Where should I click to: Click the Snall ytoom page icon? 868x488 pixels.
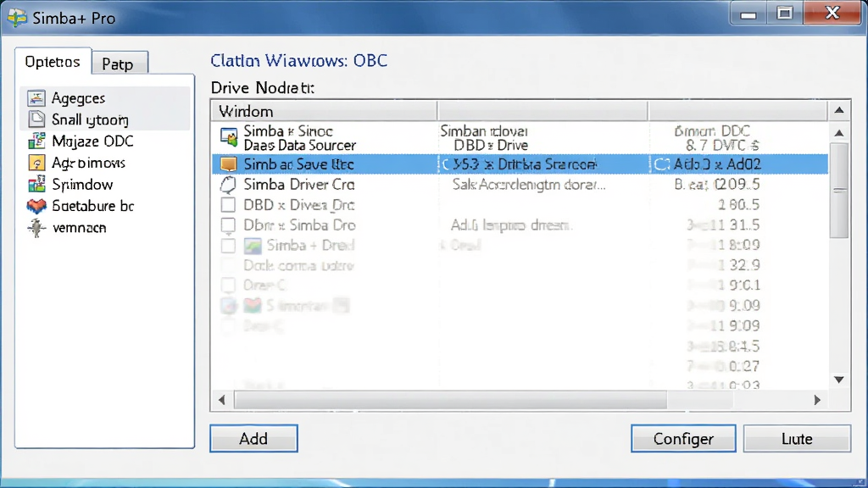pyautogui.click(x=36, y=119)
